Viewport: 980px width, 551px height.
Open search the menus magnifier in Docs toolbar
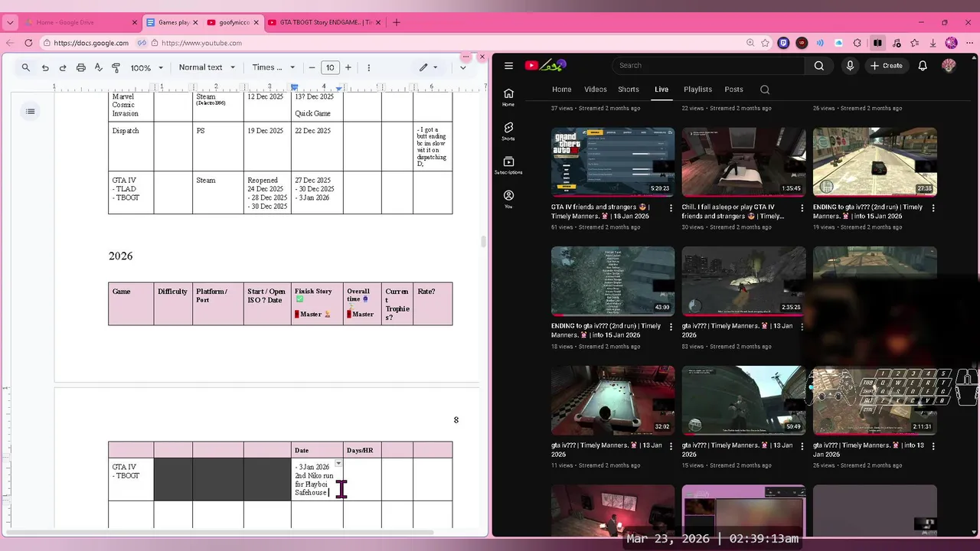click(26, 67)
